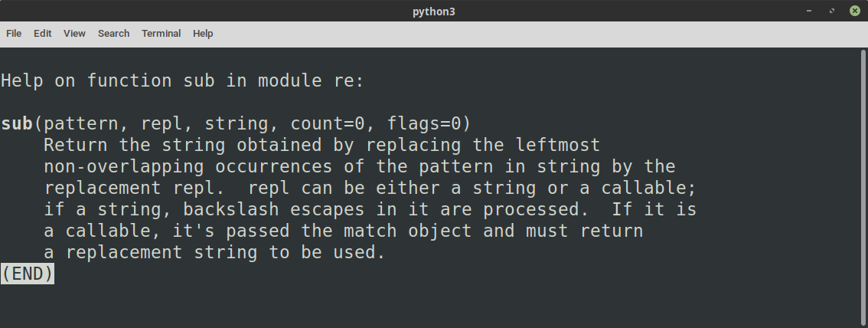This screenshot has height=328, width=868.
Task: Open the File menu
Action: pyautogui.click(x=14, y=33)
